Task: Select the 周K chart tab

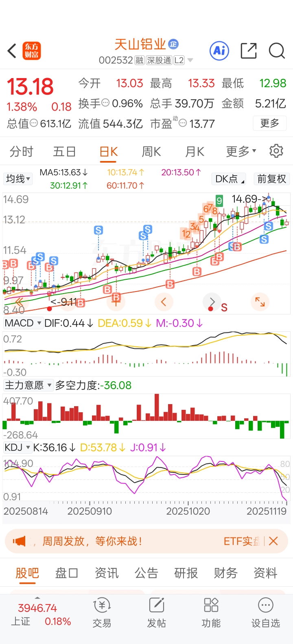Action: coord(151,152)
